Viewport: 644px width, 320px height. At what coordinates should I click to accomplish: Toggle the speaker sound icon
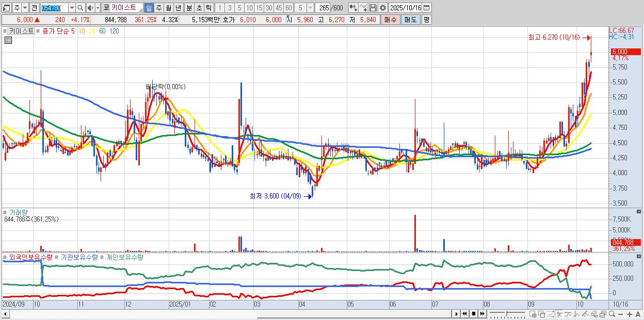(x=90, y=8)
